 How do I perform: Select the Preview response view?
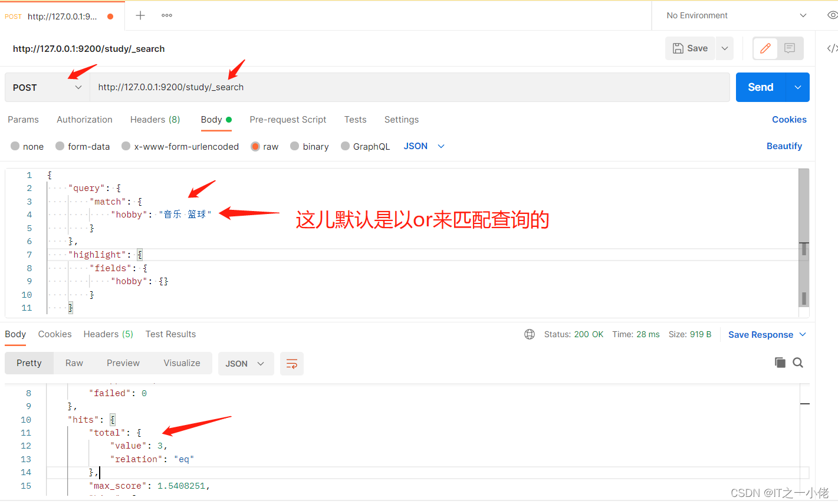(x=123, y=363)
